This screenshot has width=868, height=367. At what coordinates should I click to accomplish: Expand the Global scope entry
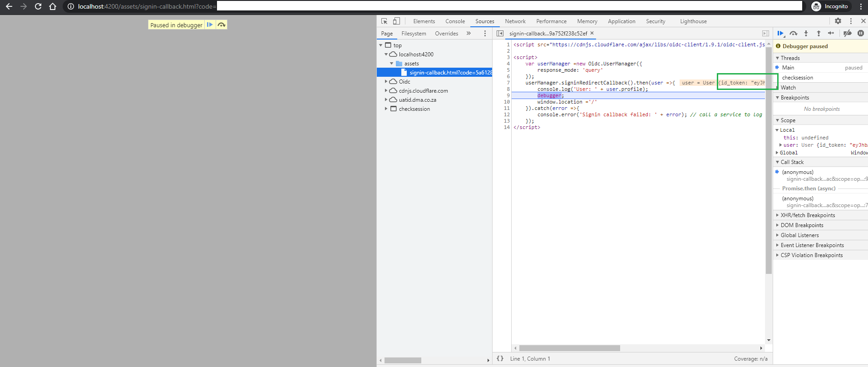(777, 153)
